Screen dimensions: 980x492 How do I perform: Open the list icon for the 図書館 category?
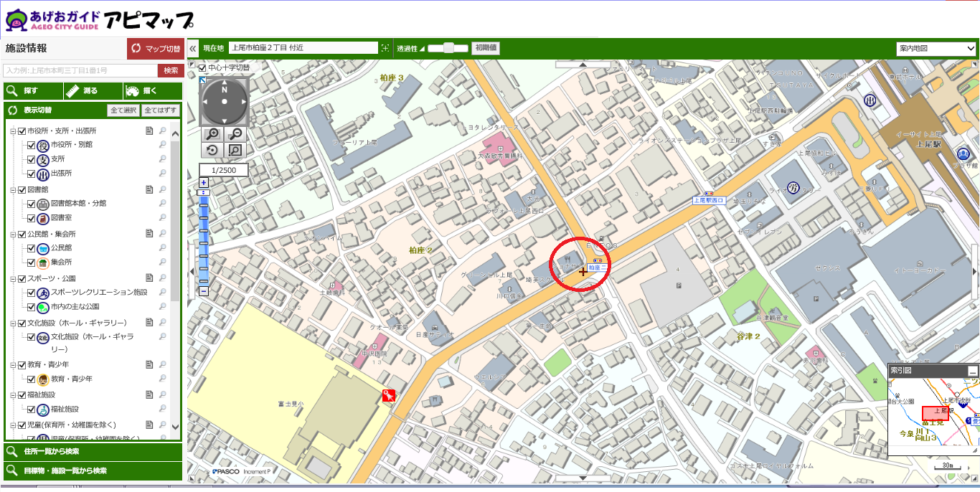click(149, 190)
